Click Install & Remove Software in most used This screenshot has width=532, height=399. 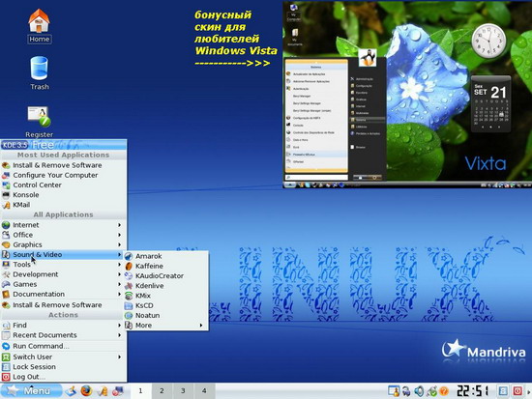pyautogui.click(x=64, y=165)
